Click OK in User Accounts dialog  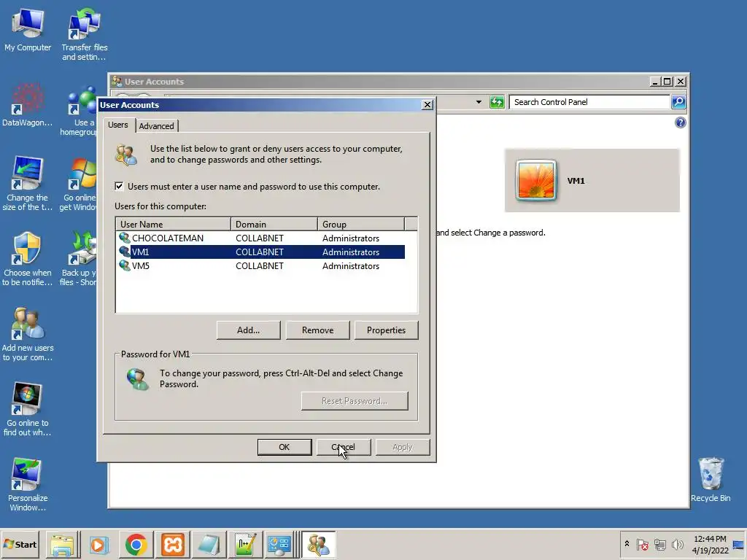click(x=285, y=447)
